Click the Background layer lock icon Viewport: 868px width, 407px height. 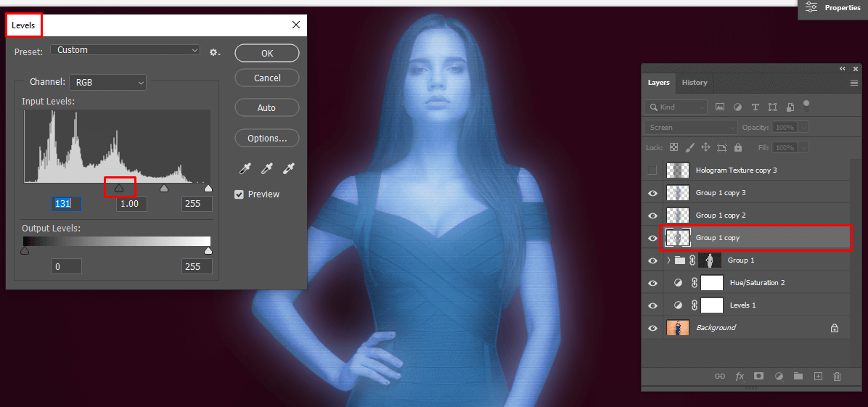pos(834,328)
